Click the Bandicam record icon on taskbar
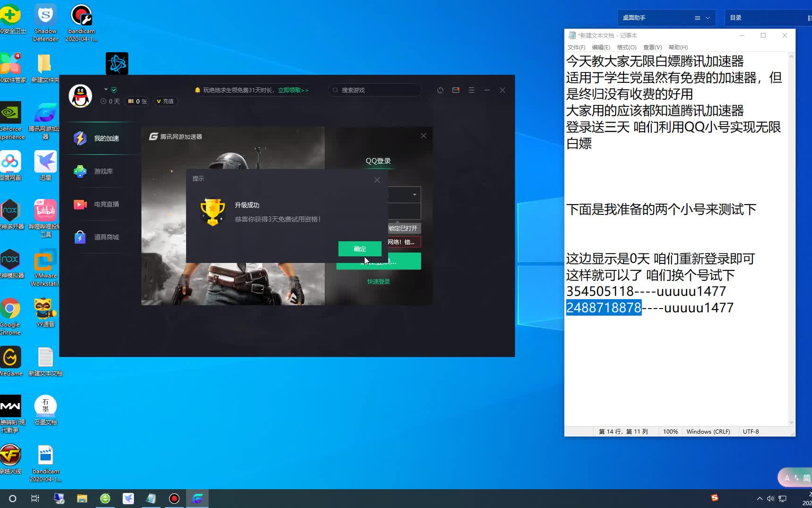This screenshot has width=812, height=508. click(174, 499)
